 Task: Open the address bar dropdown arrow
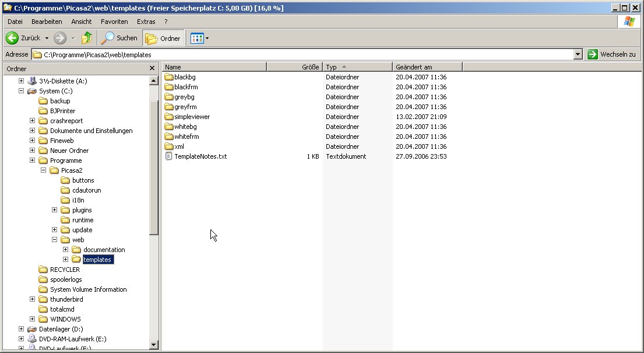pos(578,54)
